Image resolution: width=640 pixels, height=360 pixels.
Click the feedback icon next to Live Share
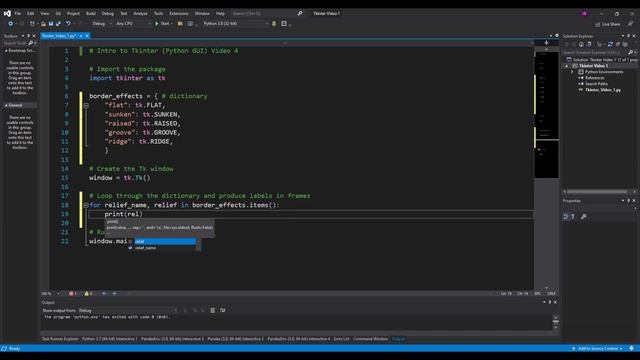631,24
